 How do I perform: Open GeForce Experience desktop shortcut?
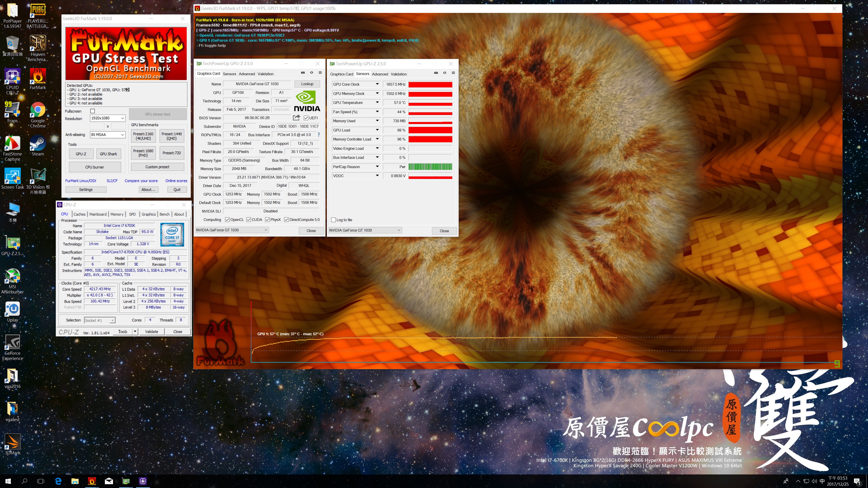tap(12, 347)
